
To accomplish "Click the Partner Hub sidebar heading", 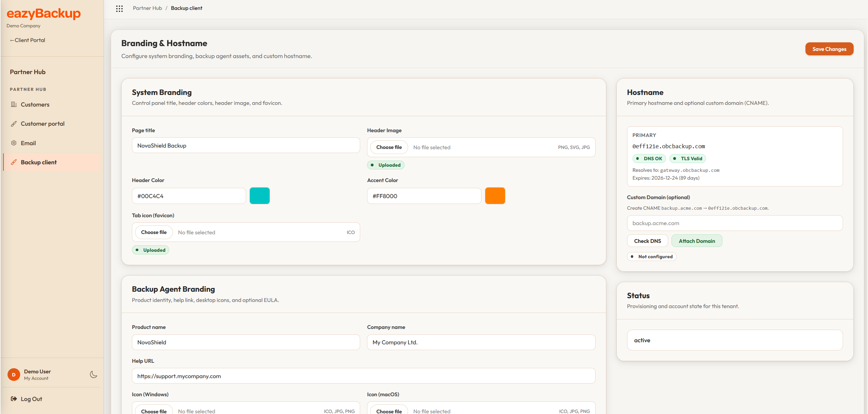I will pyautogui.click(x=28, y=72).
